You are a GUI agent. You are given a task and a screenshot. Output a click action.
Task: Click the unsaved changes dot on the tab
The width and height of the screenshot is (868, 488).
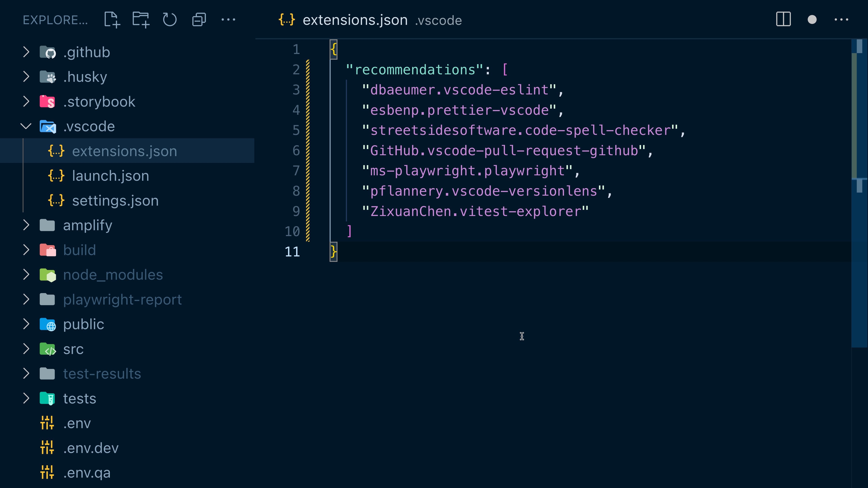tap(812, 19)
